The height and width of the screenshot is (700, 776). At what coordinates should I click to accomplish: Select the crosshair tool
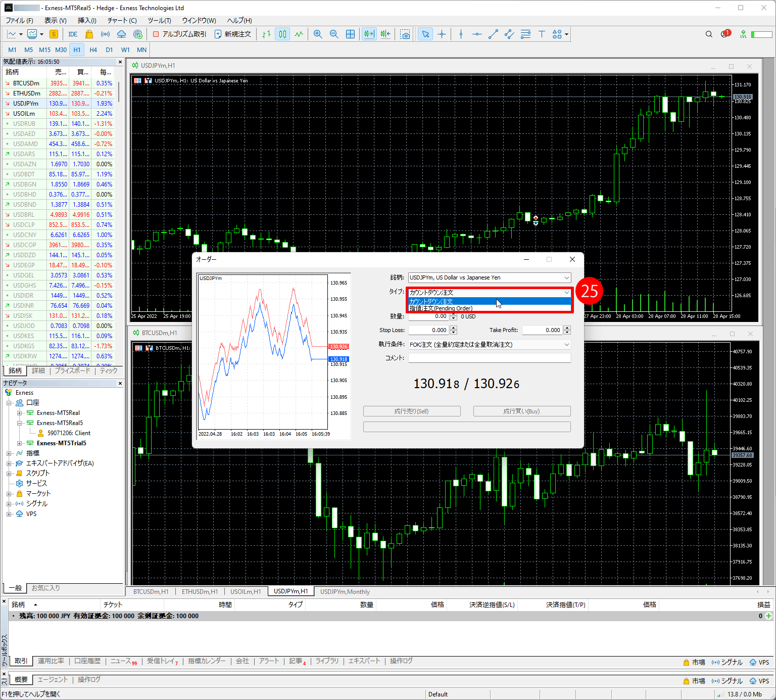[x=442, y=34]
